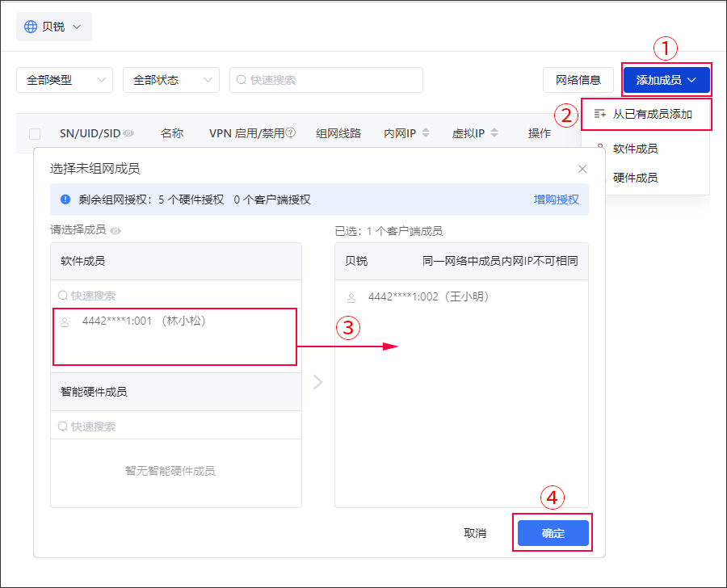Sort by the 内网IP column arrows
The width and height of the screenshot is (727, 588).
tap(426, 132)
